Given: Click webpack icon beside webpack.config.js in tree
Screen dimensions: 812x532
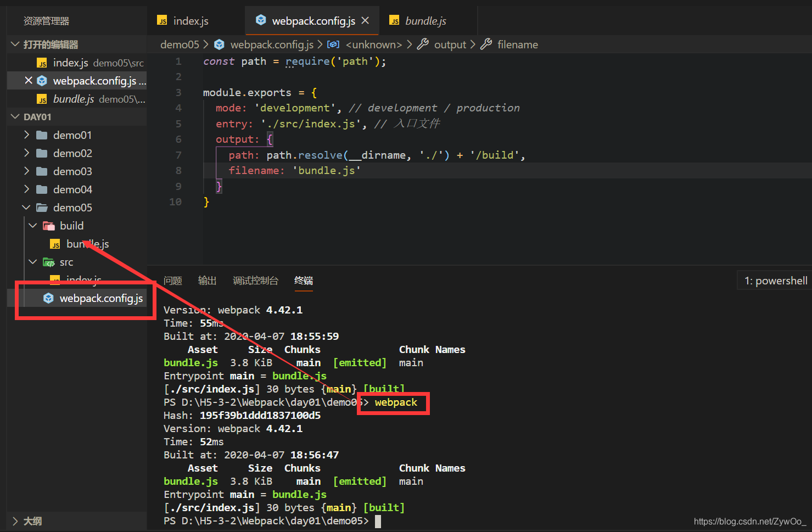Looking at the screenshot, I should pyautogui.click(x=48, y=298).
